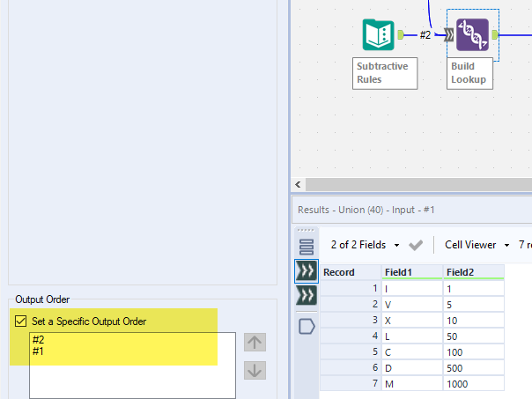Move selected input up in order
This screenshot has width=532, height=399.
255,343
